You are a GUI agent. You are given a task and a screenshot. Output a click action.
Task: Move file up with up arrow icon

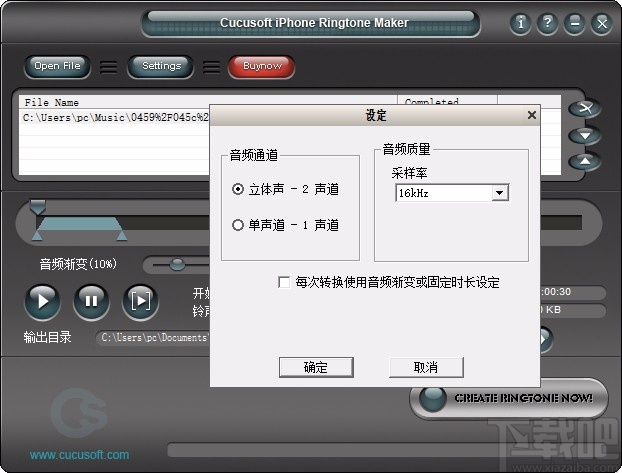pos(585,162)
